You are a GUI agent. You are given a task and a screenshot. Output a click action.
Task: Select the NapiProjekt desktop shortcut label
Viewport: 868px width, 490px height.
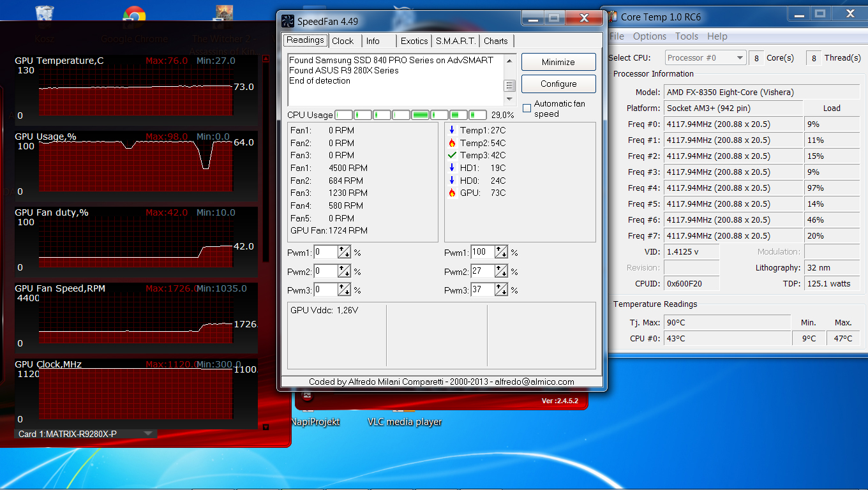(x=315, y=422)
